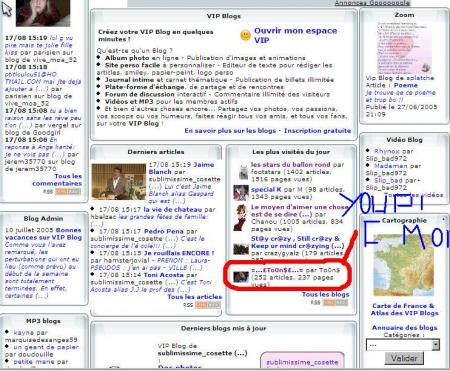This screenshot has width=450, height=371.
Task: Open the 15:06 comment by jerem35770
Action: pyautogui.click(x=41, y=147)
